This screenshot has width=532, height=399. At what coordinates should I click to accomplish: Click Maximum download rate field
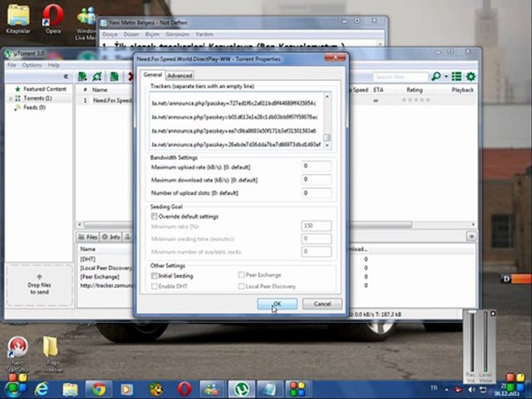[x=316, y=180]
